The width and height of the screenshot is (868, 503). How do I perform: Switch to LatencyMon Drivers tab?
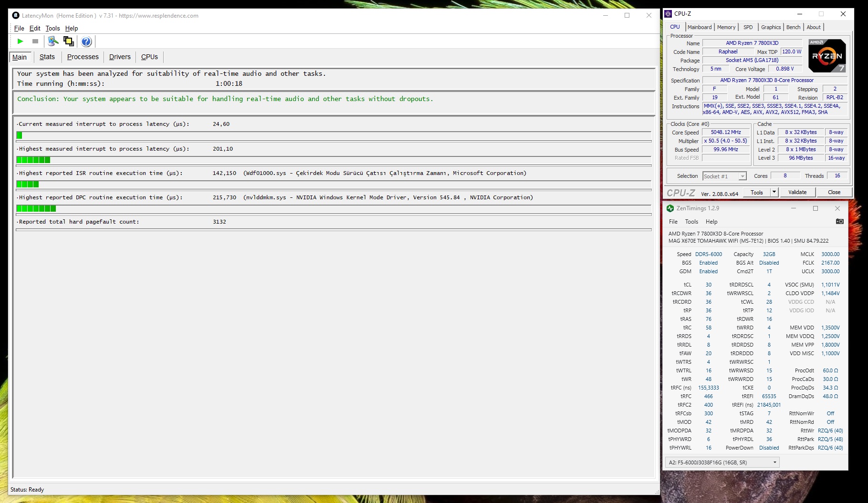[x=120, y=57]
